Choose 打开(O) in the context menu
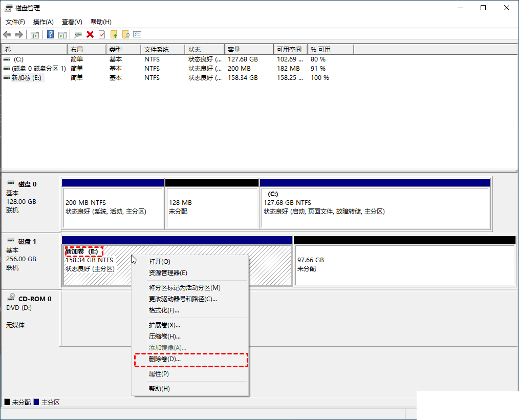The height and width of the screenshot is (420, 519). [190, 262]
